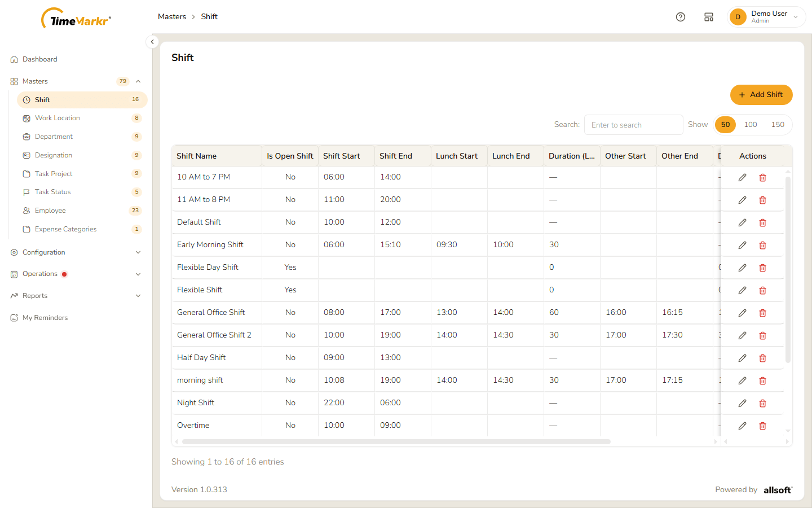Edit the Early Morning Shift row
The image size is (812, 508).
(742, 245)
